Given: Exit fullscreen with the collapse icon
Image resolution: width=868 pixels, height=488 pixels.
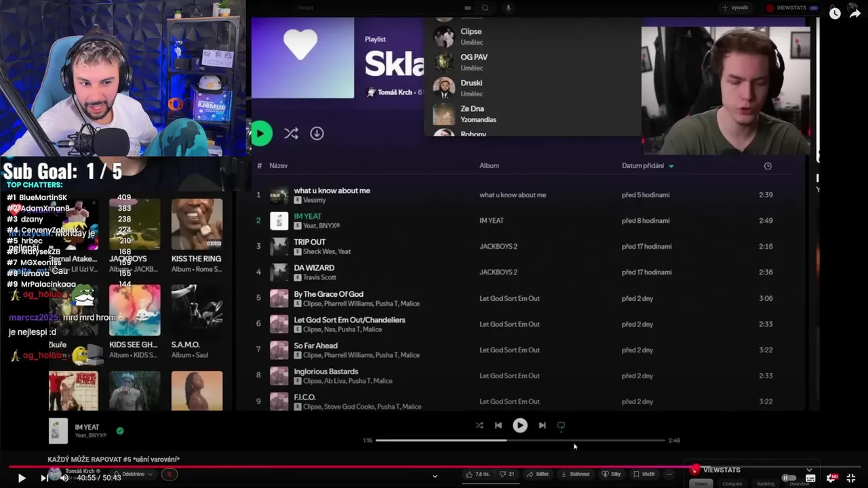Looking at the screenshot, I should [851, 478].
